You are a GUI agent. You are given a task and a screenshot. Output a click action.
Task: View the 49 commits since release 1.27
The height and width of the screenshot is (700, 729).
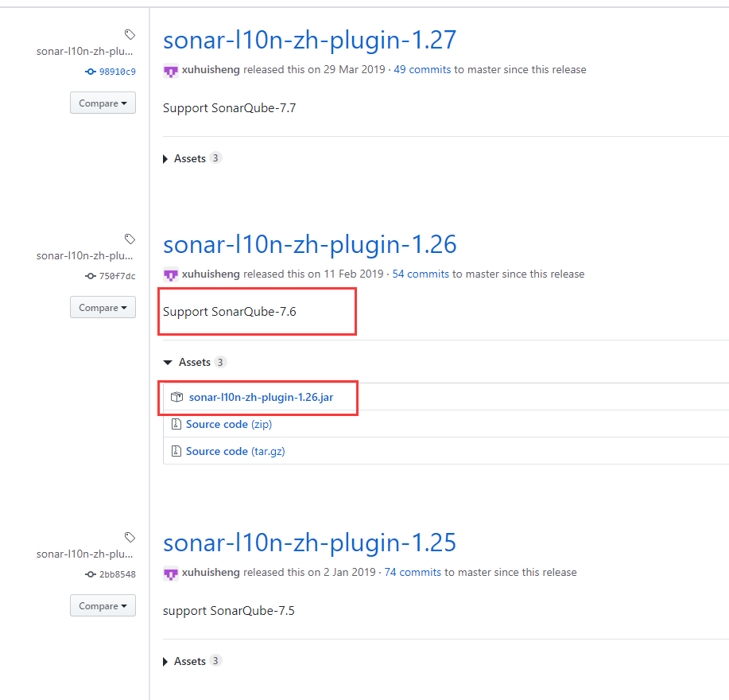422,69
